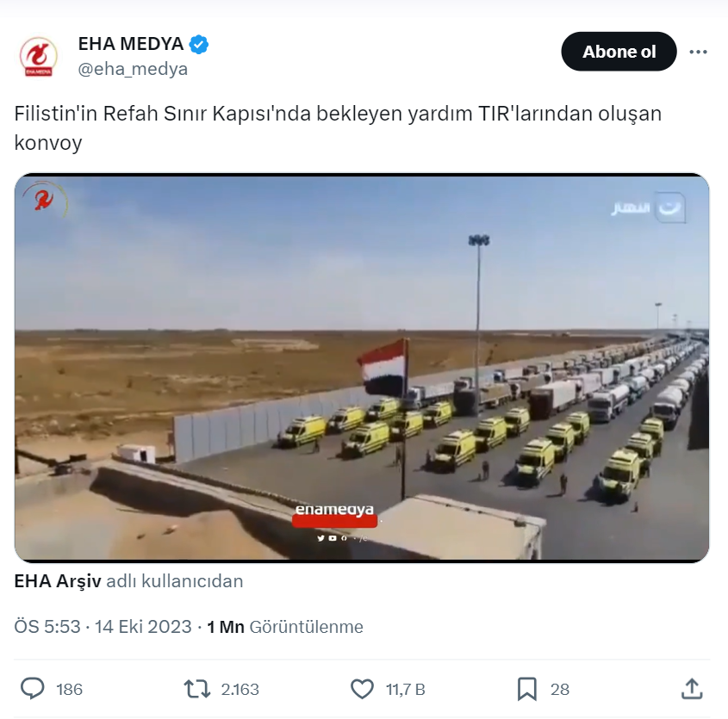The image size is (728, 719).
Task: Play the Refah border convoy video
Action: (x=362, y=368)
